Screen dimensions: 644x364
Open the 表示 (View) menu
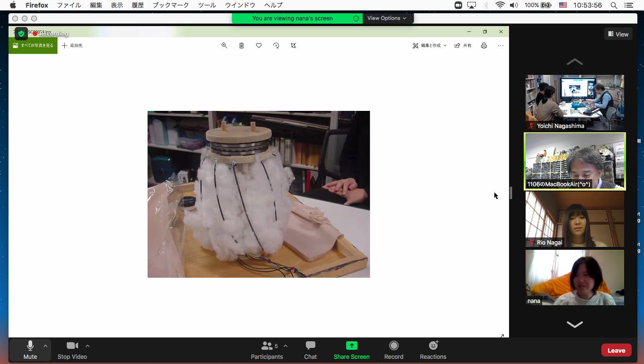click(x=116, y=5)
